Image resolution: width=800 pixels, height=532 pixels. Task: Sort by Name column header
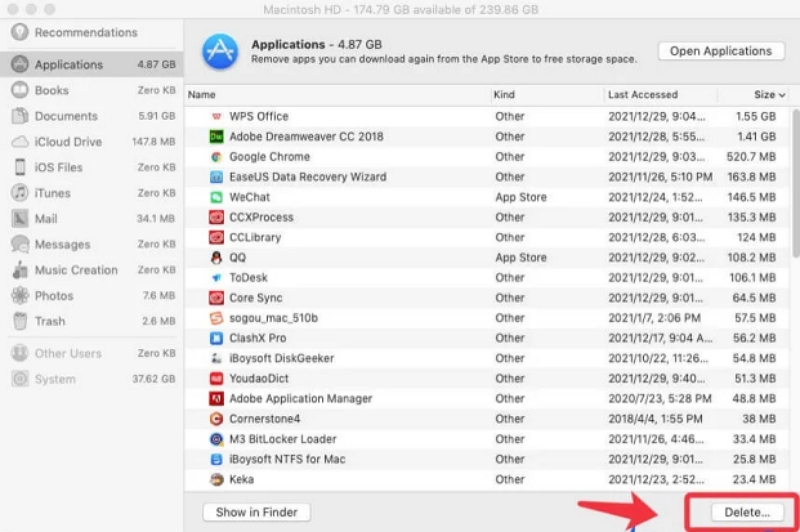coord(202,95)
